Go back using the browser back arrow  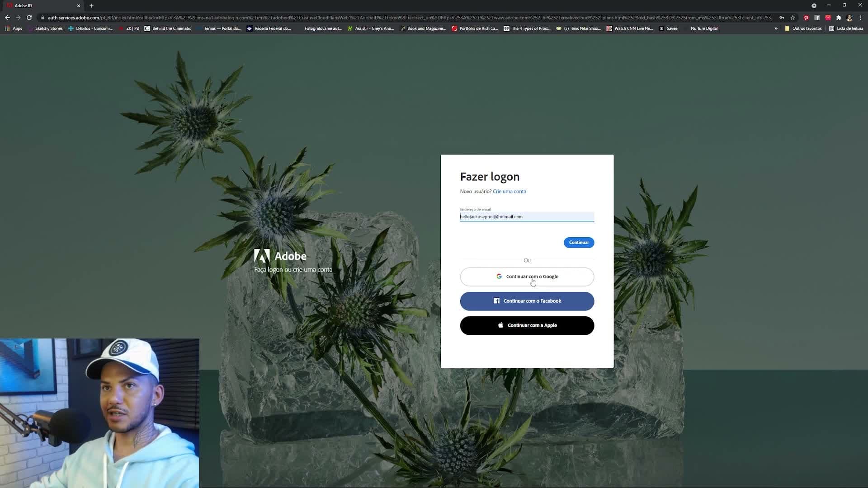point(7,18)
